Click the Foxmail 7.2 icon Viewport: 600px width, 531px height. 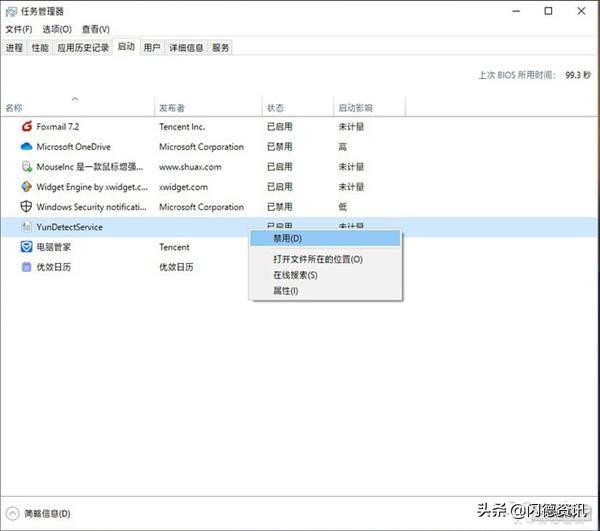[26, 126]
